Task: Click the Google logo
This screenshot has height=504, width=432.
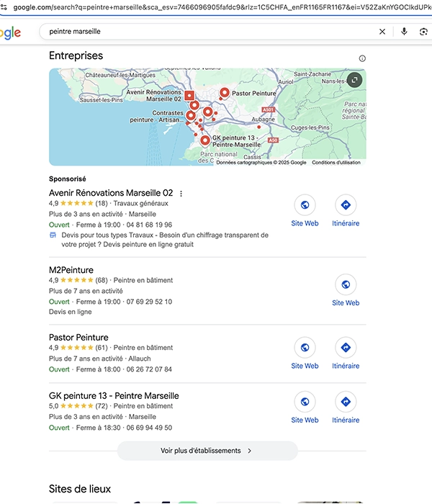Action: pos(10,32)
